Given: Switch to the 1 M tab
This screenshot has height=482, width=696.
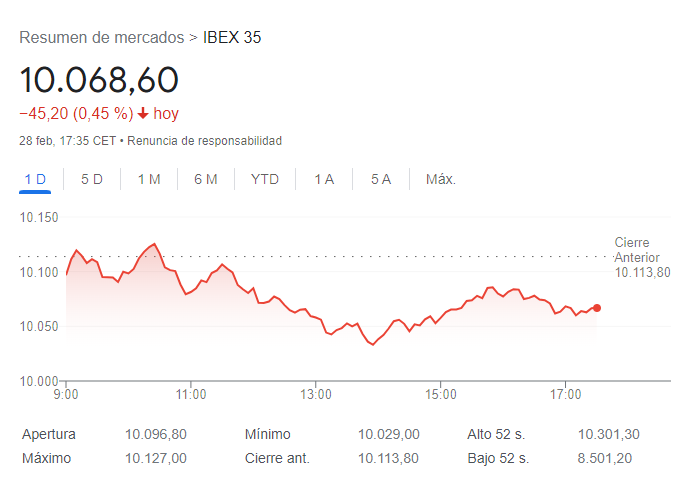Looking at the screenshot, I should (149, 179).
